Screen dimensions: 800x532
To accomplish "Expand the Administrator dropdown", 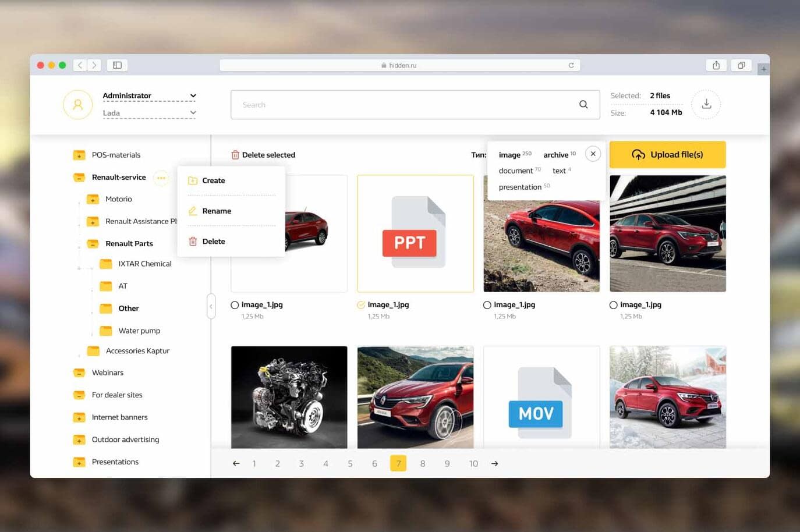I will pyautogui.click(x=192, y=95).
